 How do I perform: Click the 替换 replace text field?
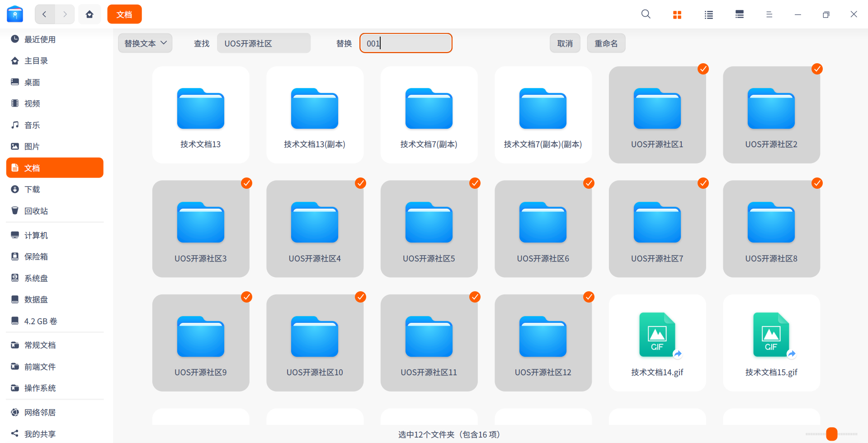click(406, 43)
